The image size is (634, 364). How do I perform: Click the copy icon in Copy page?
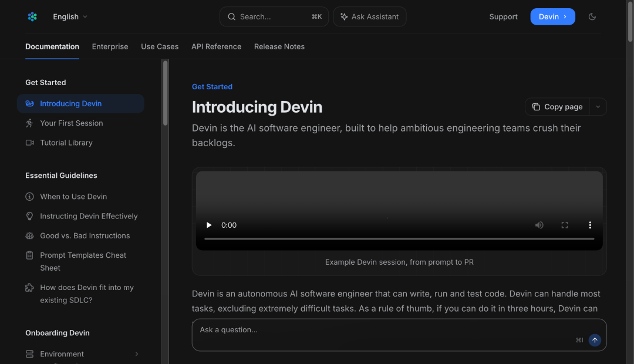(x=536, y=107)
